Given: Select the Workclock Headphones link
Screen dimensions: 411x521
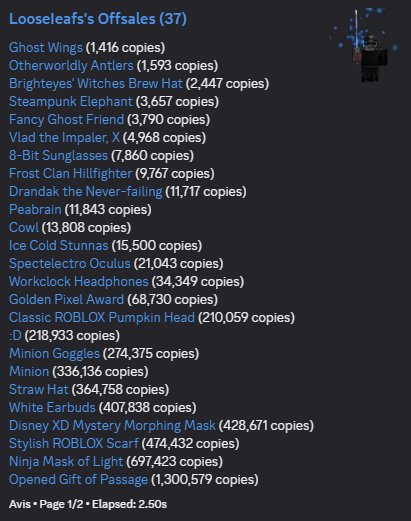Looking at the screenshot, I should pos(79,282).
